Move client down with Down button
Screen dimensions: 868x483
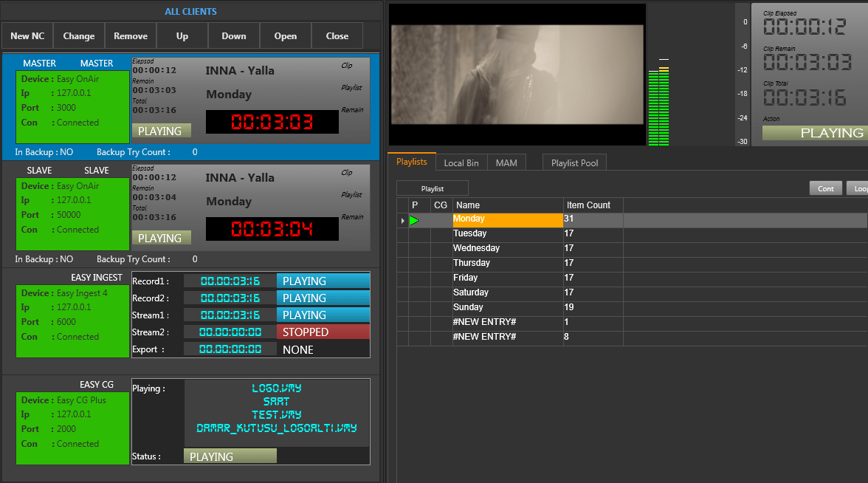(x=234, y=35)
